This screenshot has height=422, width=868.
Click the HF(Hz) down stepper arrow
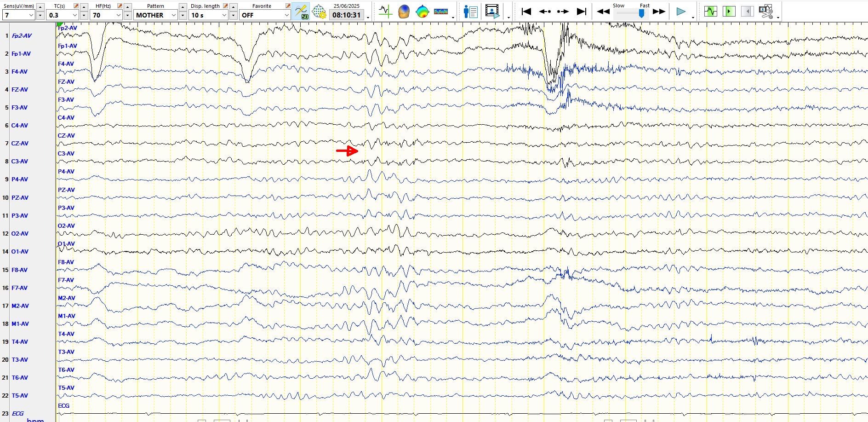click(128, 15)
